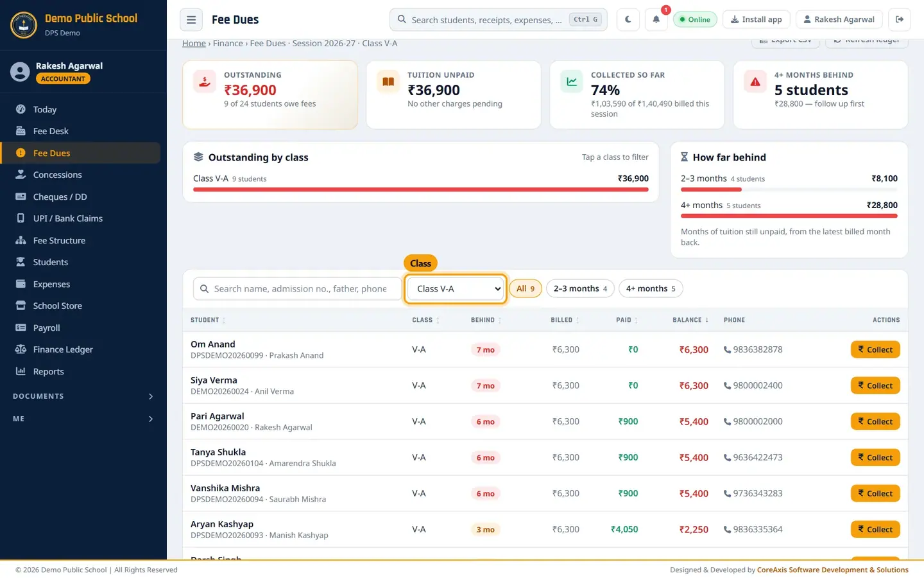Filter by 4+ months chip
Screen dimensions: 924x578
coord(651,289)
